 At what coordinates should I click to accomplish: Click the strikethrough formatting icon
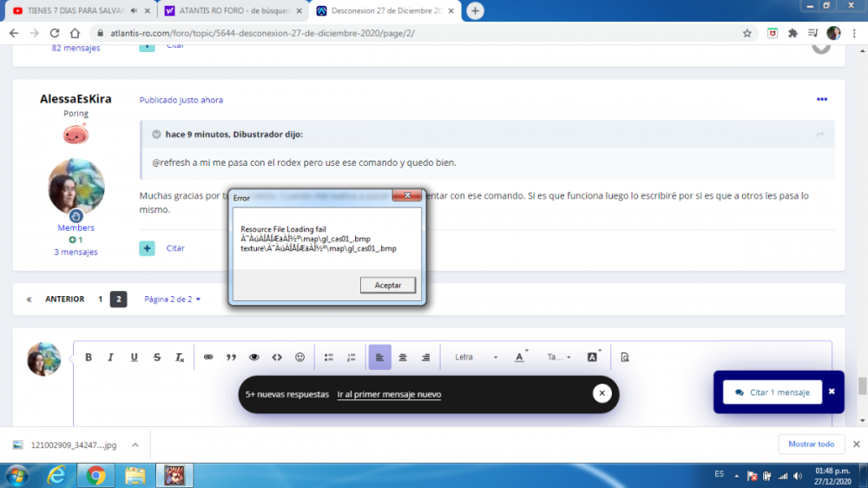click(x=156, y=357)
